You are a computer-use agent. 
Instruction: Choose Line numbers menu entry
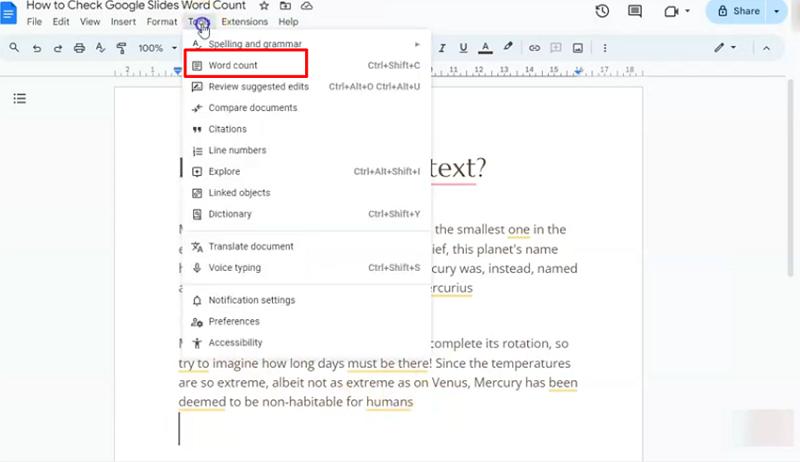[307, 150]
